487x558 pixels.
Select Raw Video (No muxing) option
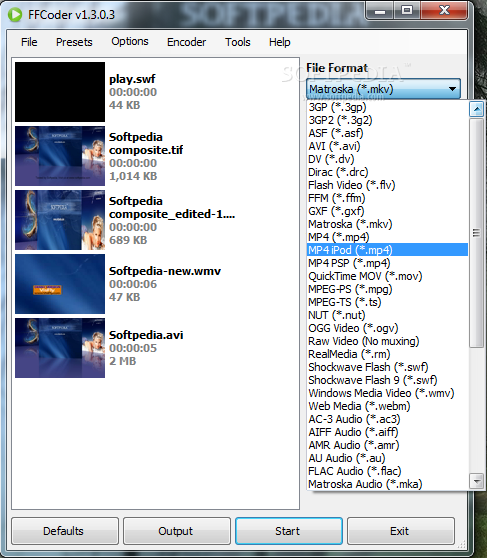coord(387,341)
